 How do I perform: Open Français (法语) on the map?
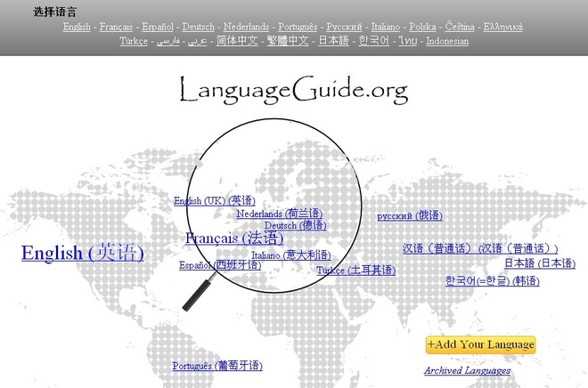pyautogui.click(x=234, y=238)
